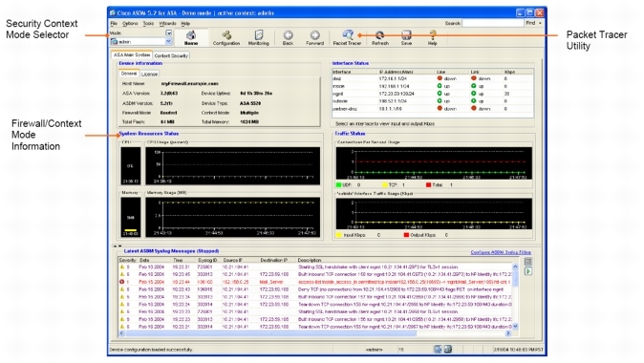
Task: Click the Syslog ID column header
Action: pyautogui.click(x=208, y=260)
